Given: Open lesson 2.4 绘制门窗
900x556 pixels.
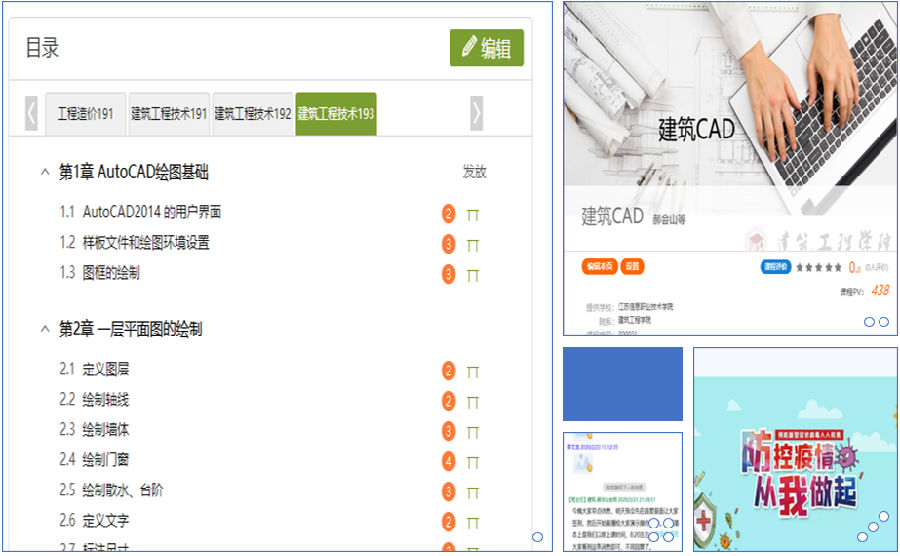Looking at the screenshot, I should pos(94,460).
